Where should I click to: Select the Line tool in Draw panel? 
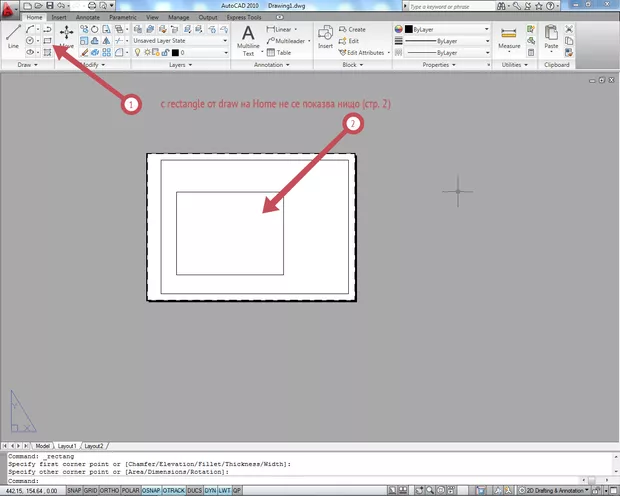[x=13, y=36]
